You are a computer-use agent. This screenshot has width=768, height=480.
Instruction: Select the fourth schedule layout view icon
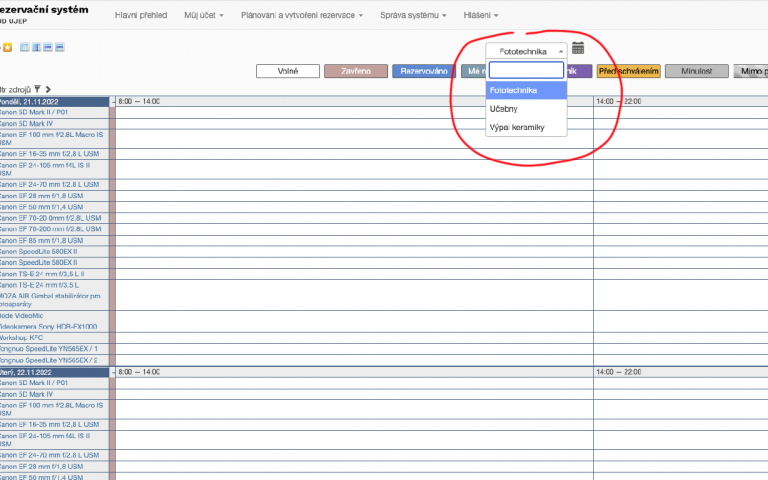(59, 47)
